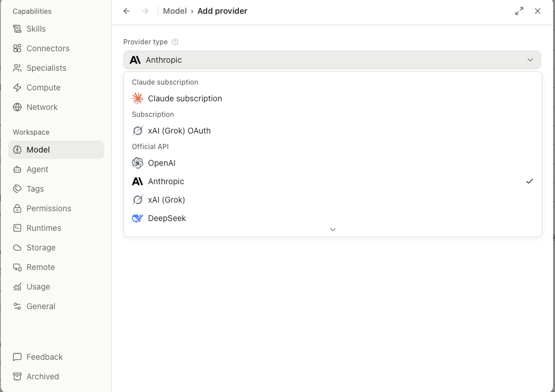This screenshot has width=555, height=392.
Task: Click the Usage chart icon
Action: click(17, 287)
